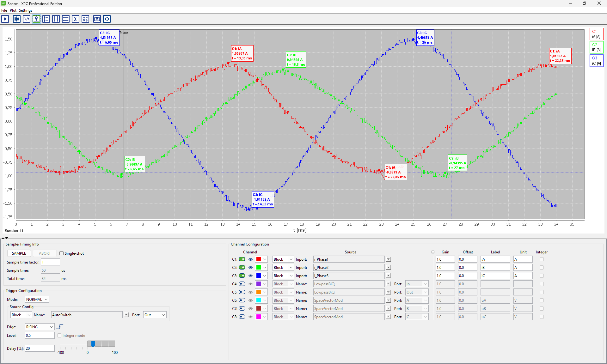Click the SAMPLE button
The width and height of the screenshot is (607, 364).
click(x=19, y=253)
